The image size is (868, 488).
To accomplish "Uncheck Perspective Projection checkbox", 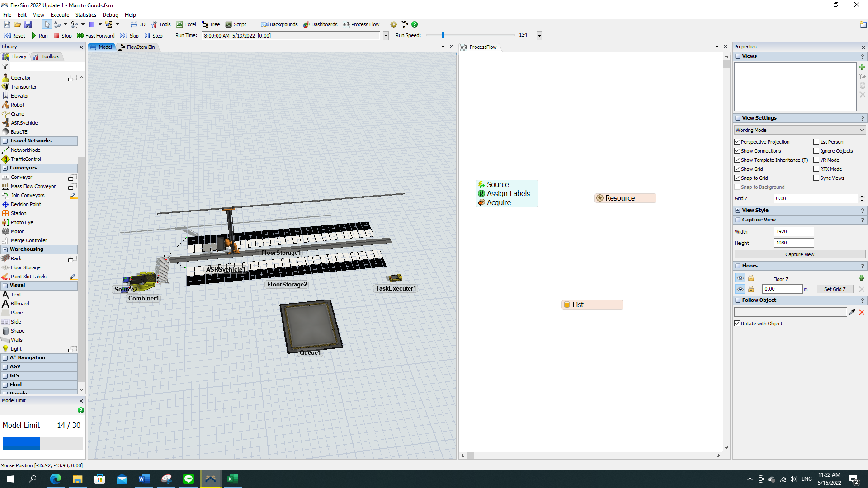I will pos(737,142).
